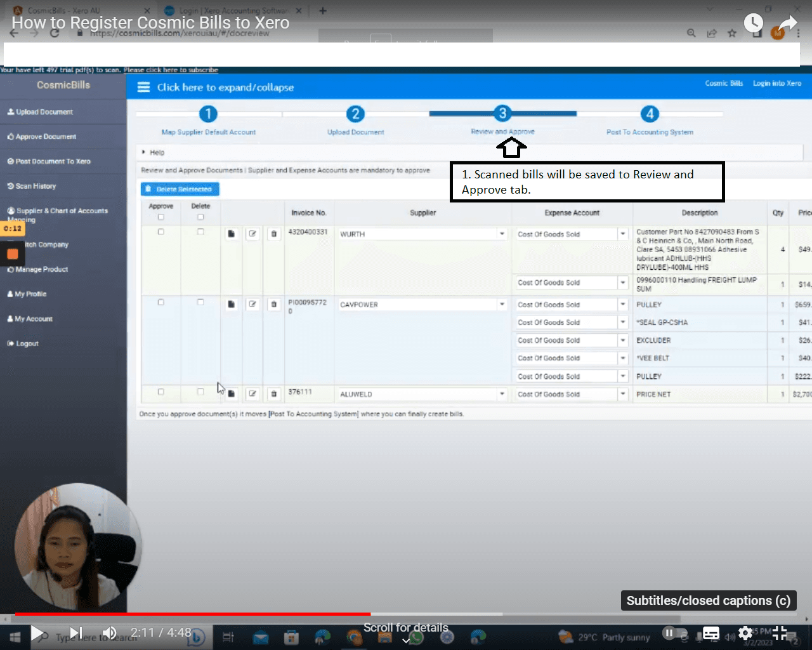
Task: Check the Approve box for the ALUWELD invoice
Action: tap(161, 392)
